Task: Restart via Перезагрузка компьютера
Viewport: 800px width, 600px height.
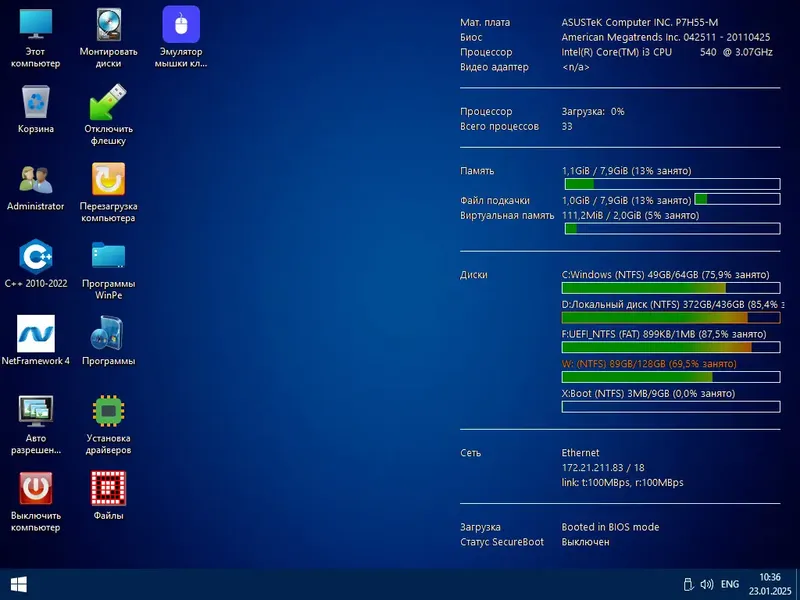Action: (x=109, y=186)
